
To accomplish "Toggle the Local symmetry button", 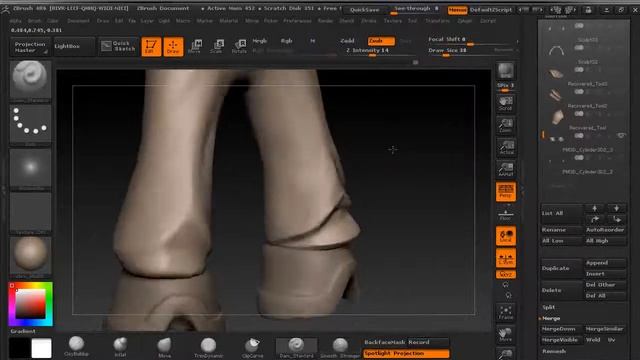I will point(506,236).
